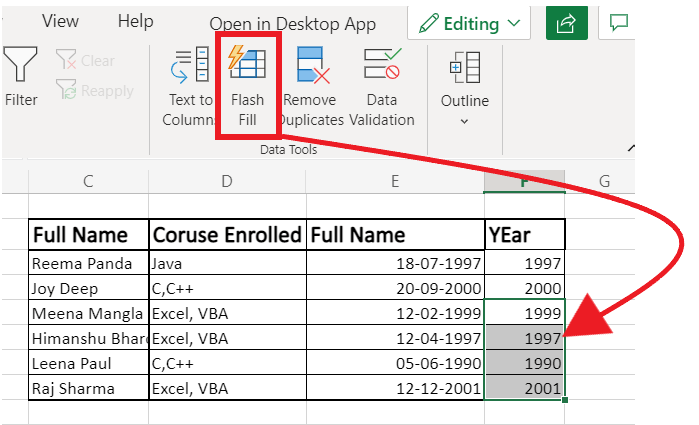Open the Data Validation tool
The width and height of the screenshot is (699, 425).
pos(381,66)
